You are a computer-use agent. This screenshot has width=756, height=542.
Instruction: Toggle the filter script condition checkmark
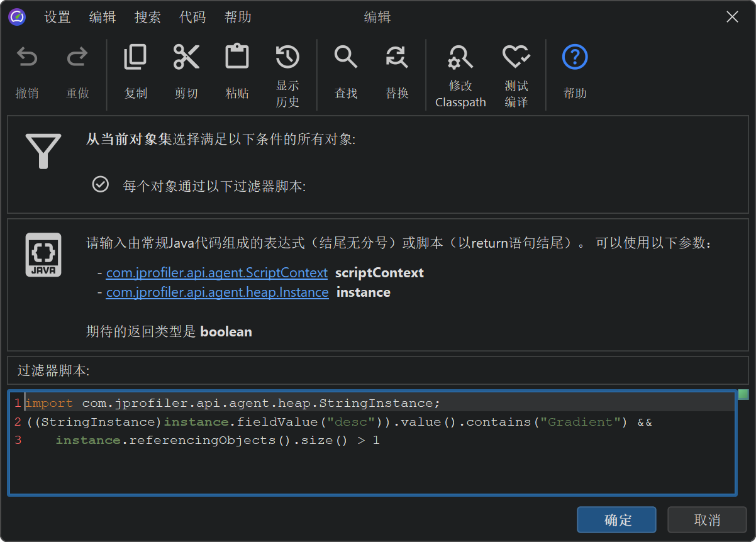pyautogui.click(x=101, y=184)
